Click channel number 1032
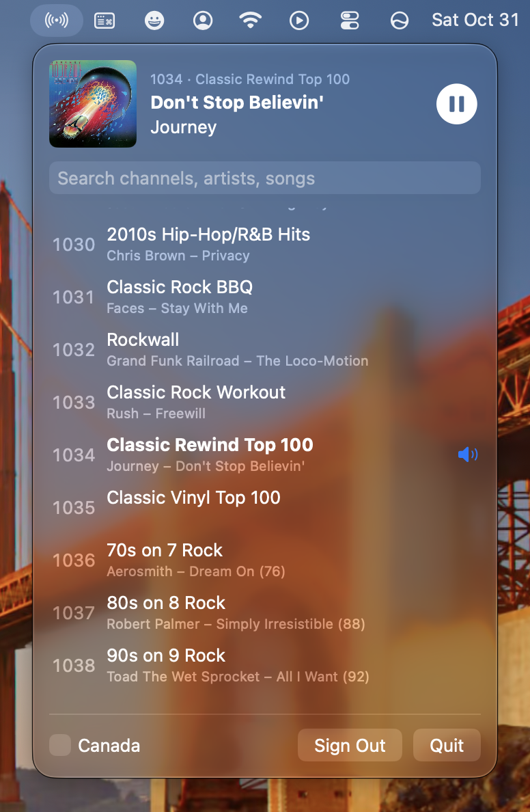 [x=74, y=350]
